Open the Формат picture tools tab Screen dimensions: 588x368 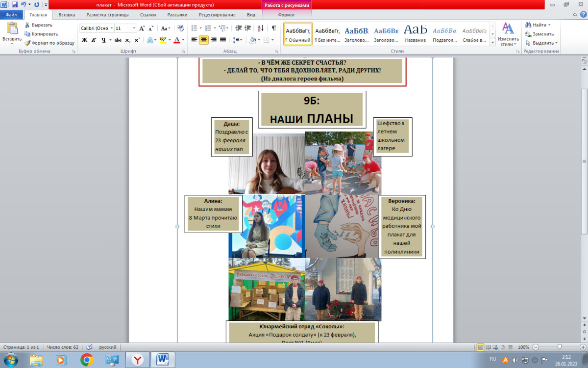(287, 15)
